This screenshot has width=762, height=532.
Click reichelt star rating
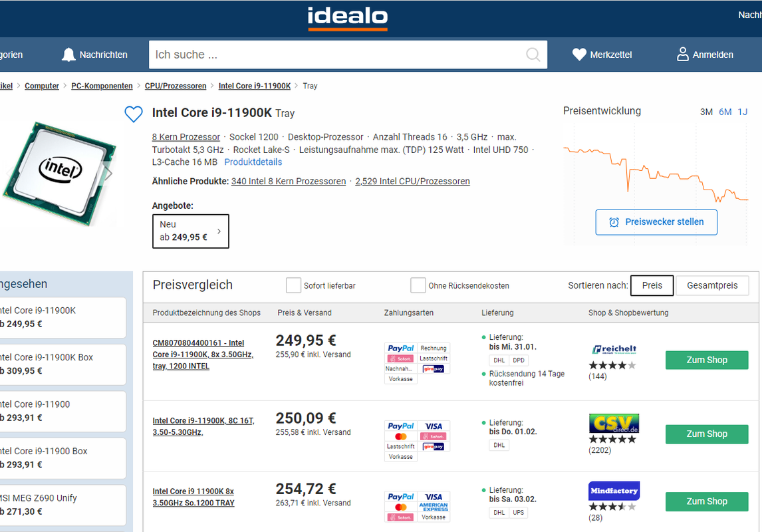click(x=612, y=365)
